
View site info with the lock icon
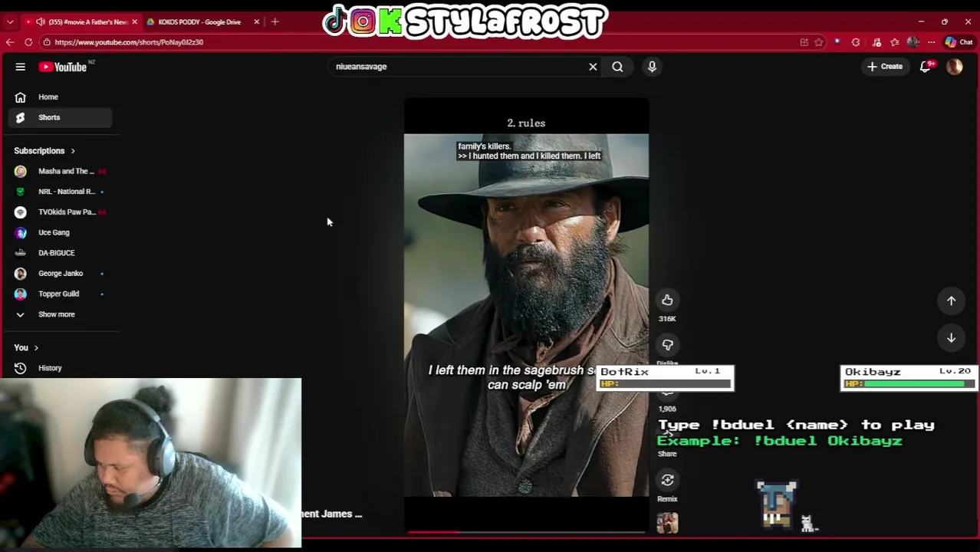coord(46,42)
